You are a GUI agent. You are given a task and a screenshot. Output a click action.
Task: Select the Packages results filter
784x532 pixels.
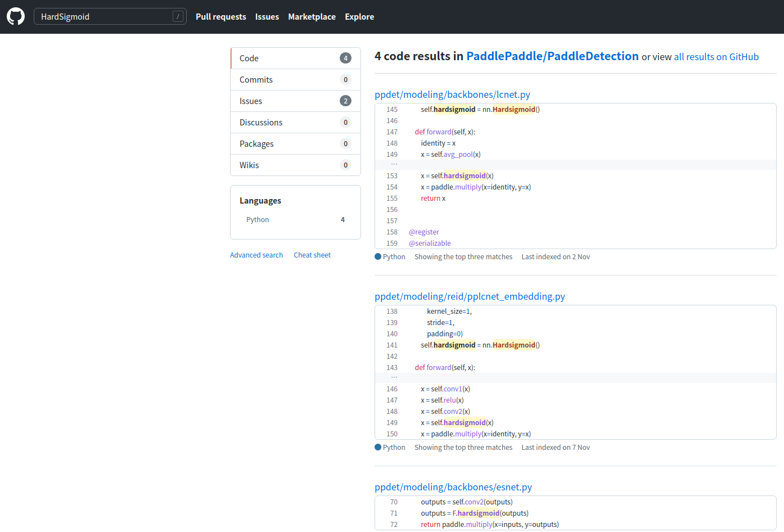pos(295,144)
